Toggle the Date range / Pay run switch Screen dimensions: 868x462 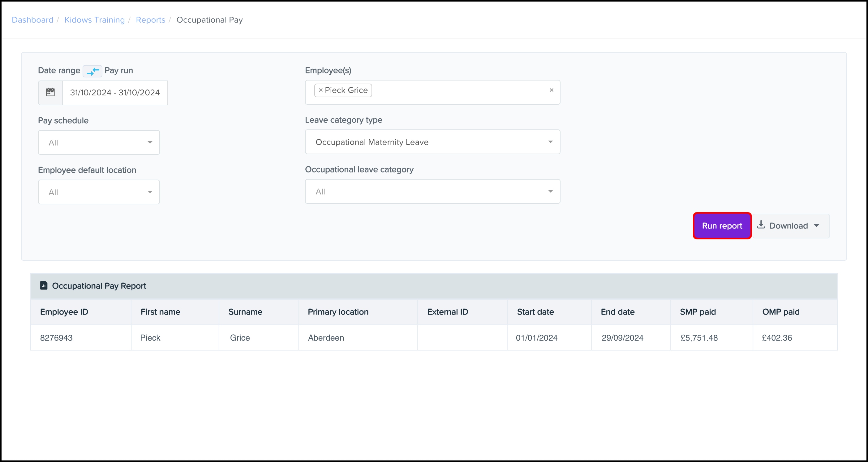tap(93, 71)
